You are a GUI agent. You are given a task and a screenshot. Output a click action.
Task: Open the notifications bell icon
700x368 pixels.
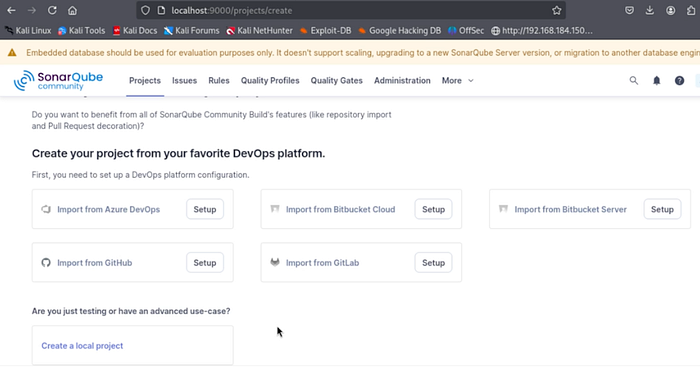tap(657, 80)
